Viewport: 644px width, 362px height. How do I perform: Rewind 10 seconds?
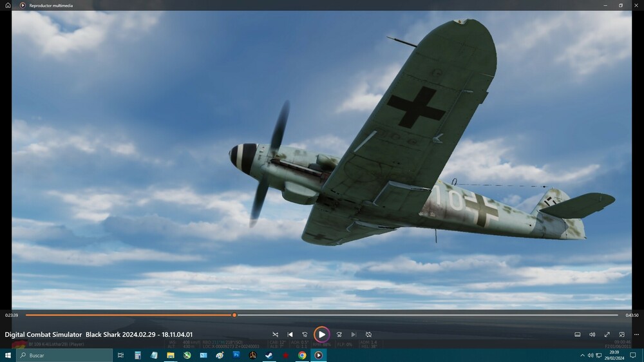(x=305, y=335)
